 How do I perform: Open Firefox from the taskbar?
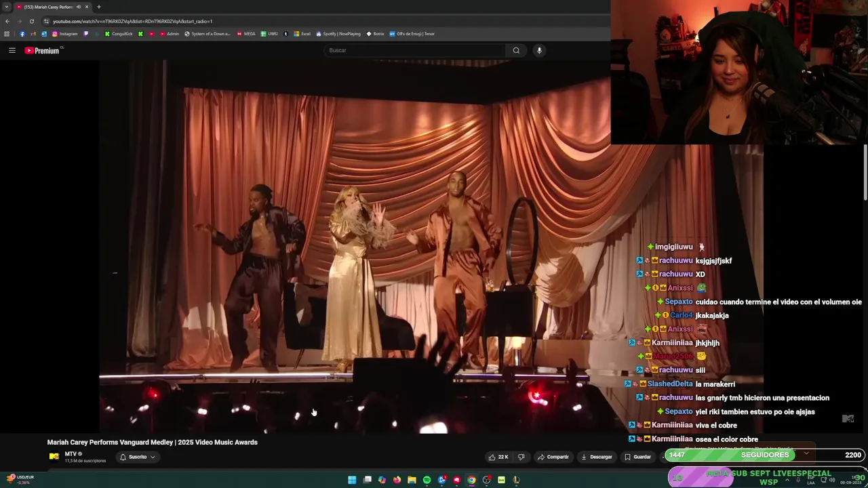(x=397, y=480)
